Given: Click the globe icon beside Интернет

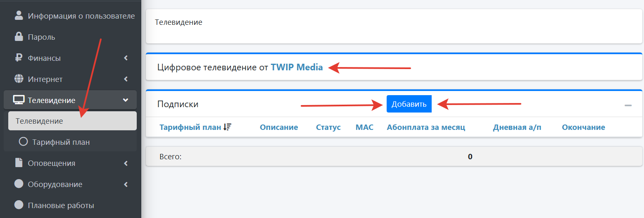Looking at the screenshot, I should tap(19, 79).
